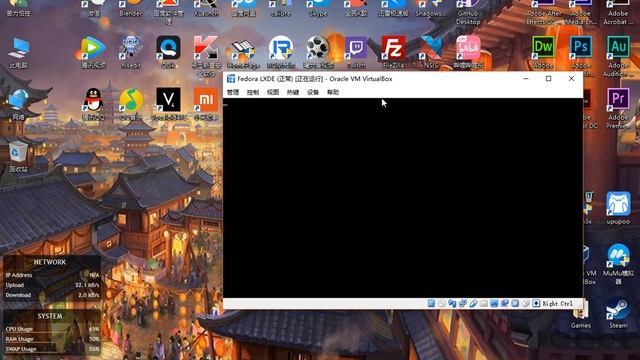640x360 pixels.
Task: Click the virtualization features V indicator
Action: point(515,303)
